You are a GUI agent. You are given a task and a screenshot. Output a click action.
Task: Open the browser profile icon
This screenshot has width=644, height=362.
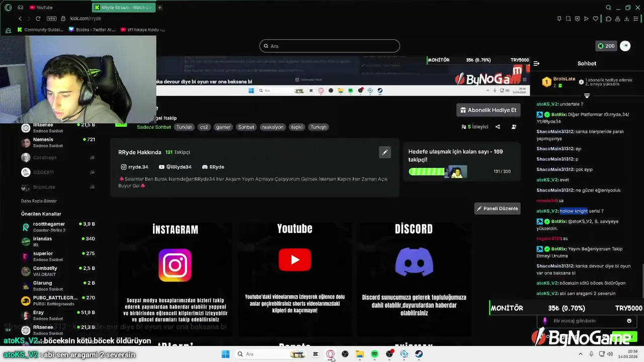[618, 19]
